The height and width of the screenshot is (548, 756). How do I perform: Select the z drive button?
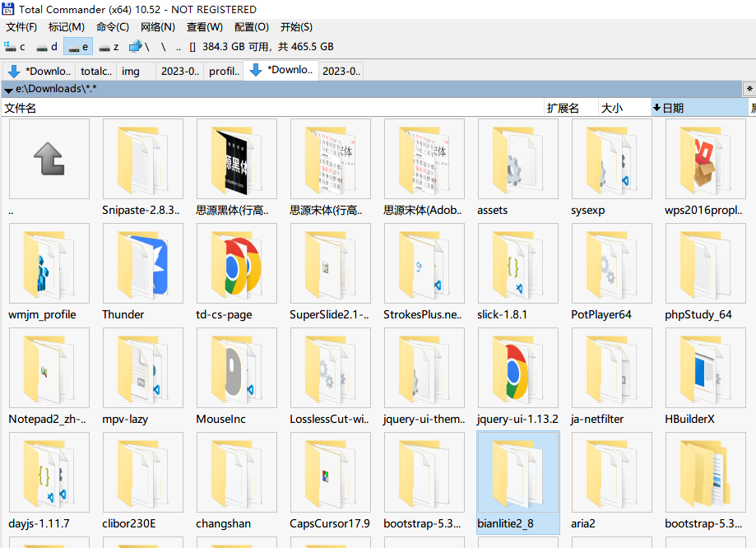click(109, 47)
